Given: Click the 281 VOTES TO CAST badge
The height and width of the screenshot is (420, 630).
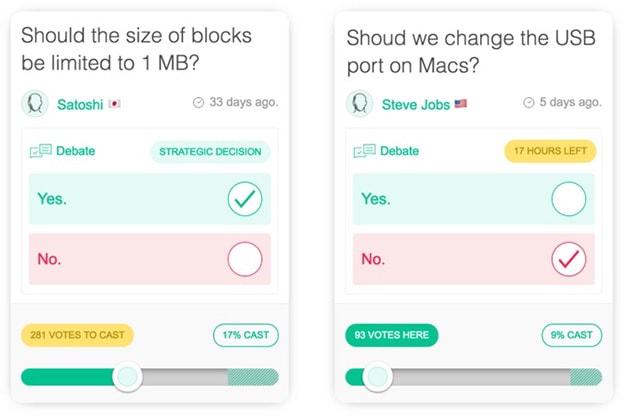Looking at the screenshot, I should point(77,335).
